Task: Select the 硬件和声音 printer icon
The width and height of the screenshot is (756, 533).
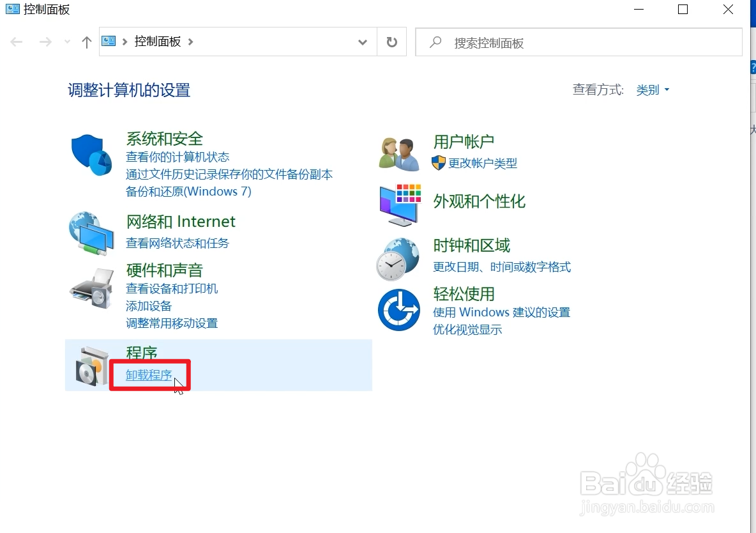Action: [x=91, y=288]
